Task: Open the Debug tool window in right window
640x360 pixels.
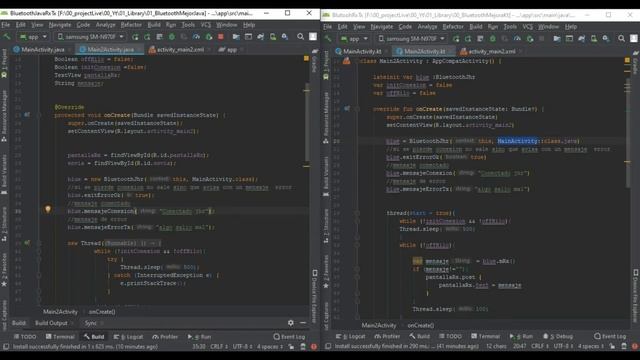Action: [558, 336]
